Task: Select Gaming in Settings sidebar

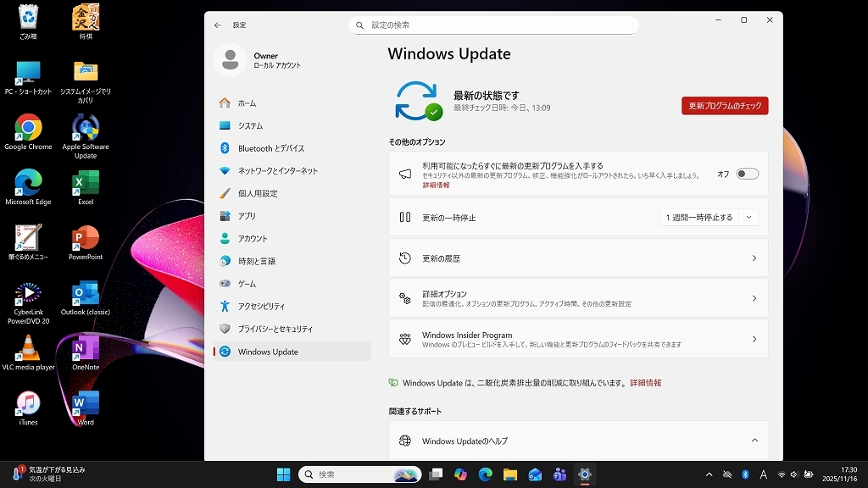Action: (x=292, y=284)
